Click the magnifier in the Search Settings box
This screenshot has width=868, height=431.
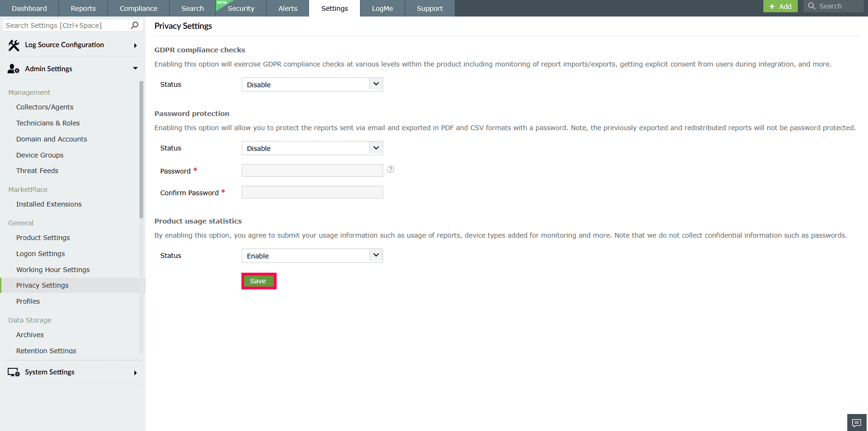coord(134,25)
